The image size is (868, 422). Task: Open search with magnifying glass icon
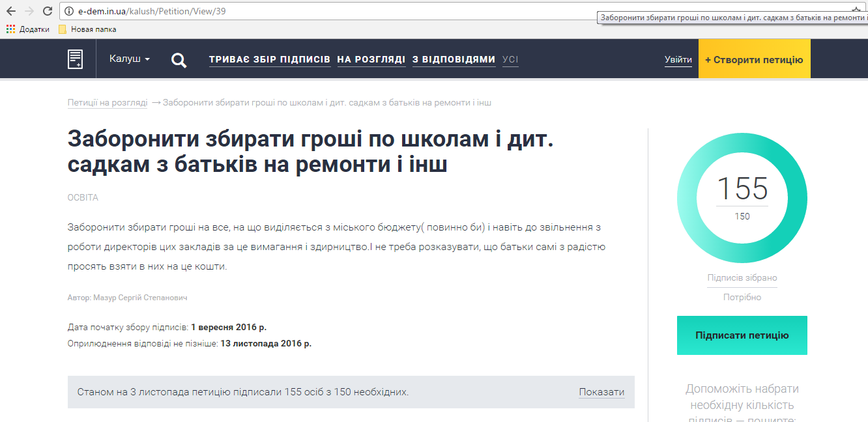pos(179,60)
